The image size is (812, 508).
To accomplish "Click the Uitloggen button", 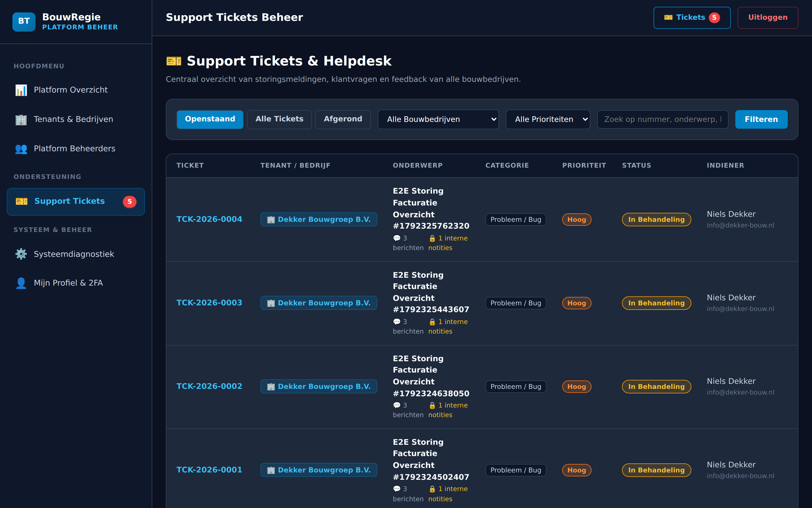I will tap(768, 17).
